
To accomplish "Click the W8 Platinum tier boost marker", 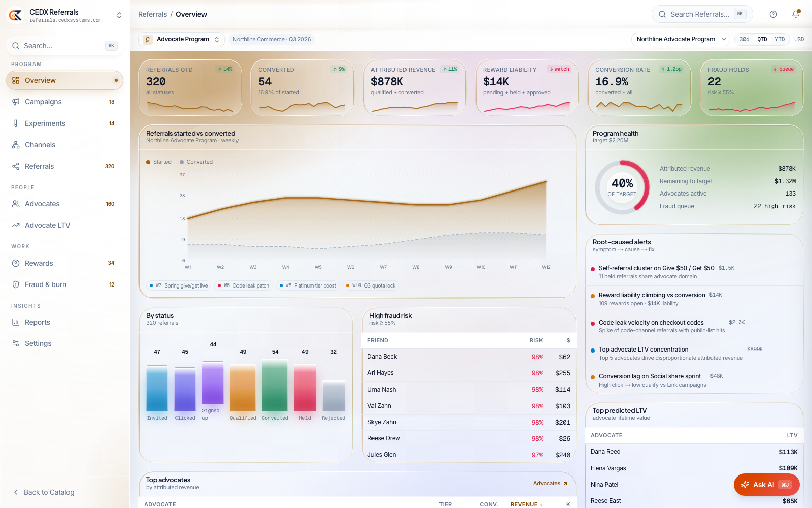I will click(308, 285).
